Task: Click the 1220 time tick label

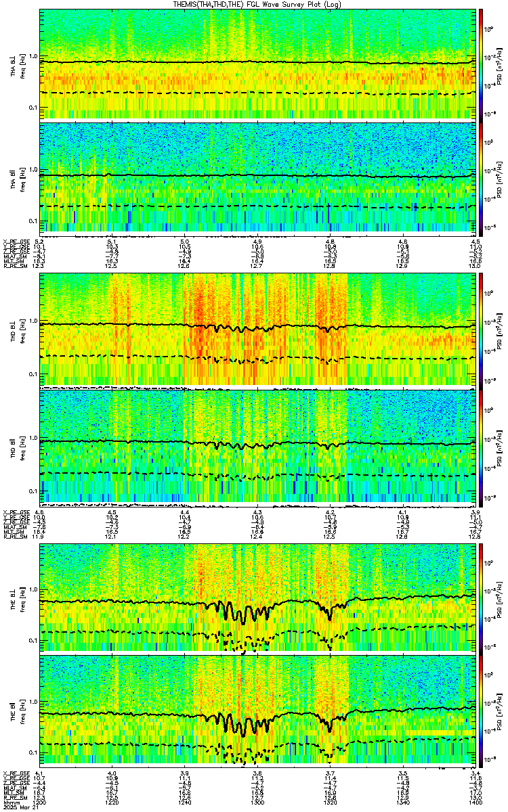Action: tap(112, 802)
